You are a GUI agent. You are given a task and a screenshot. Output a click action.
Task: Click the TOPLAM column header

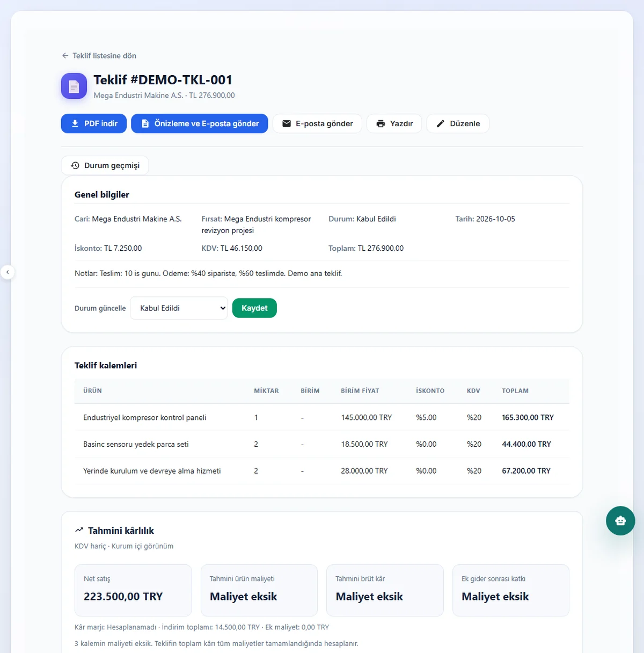coord(515,391)
